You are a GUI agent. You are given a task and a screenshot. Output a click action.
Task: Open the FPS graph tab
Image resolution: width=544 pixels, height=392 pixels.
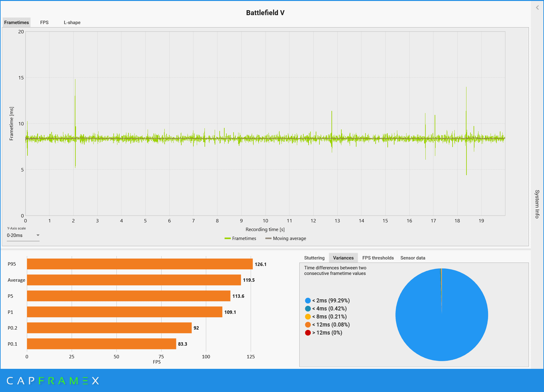44,23
